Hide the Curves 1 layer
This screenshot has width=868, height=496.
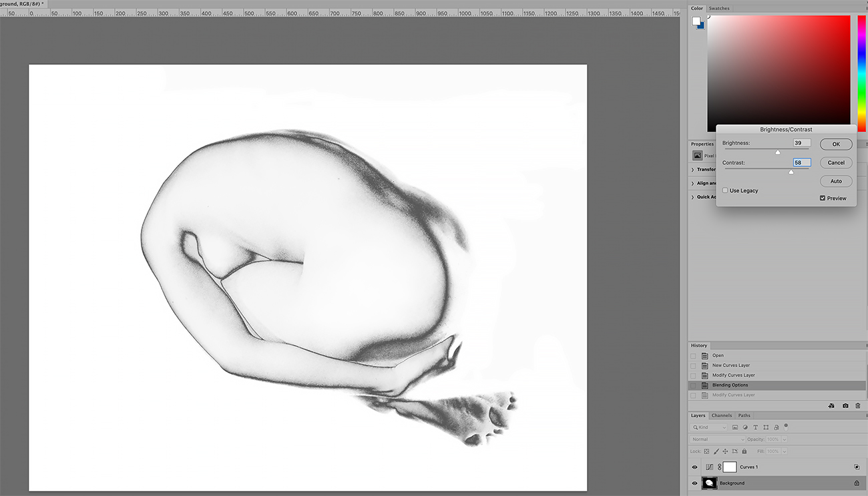pos(694,467)
